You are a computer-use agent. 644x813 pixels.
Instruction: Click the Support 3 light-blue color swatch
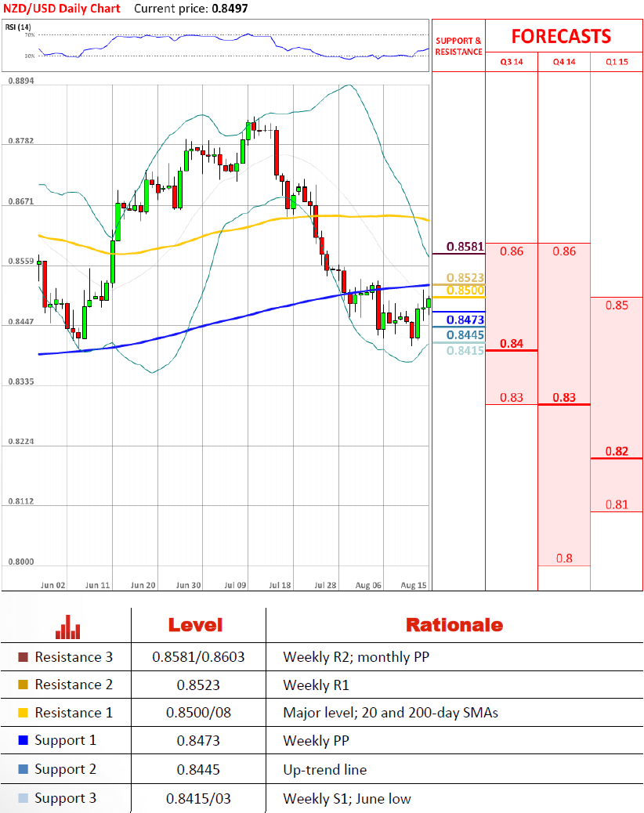[x=23, y=798]
